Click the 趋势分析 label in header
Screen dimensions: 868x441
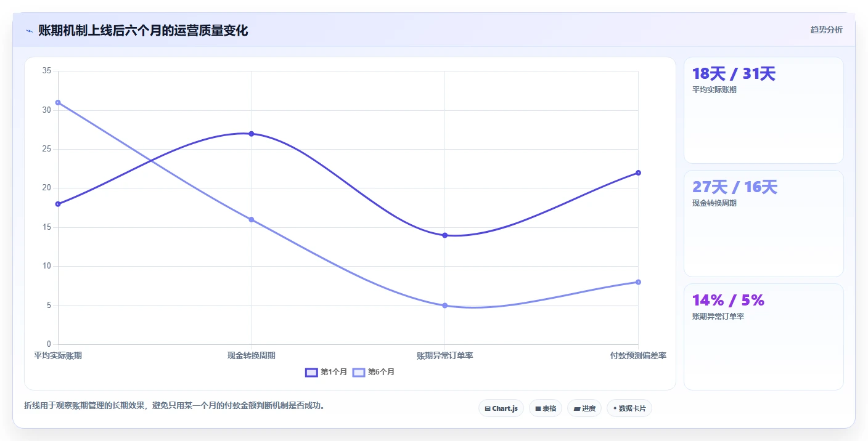pos(826,30)
